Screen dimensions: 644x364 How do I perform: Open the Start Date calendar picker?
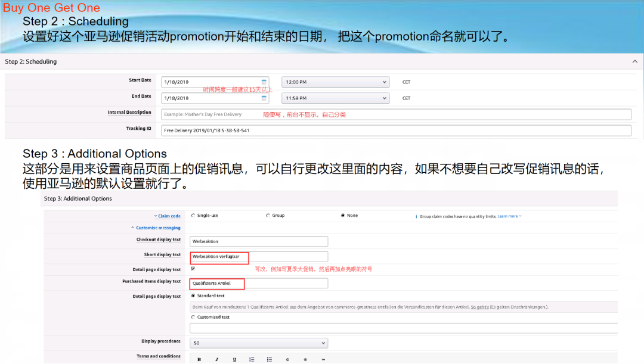pos(264,82)
